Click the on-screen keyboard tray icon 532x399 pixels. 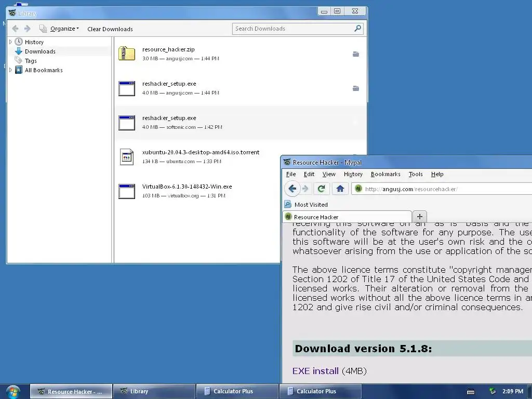(x=471, y=392)
